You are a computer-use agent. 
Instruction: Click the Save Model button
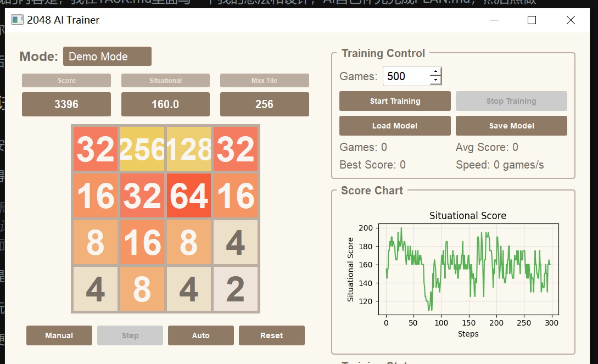click(x=511, y=126)
